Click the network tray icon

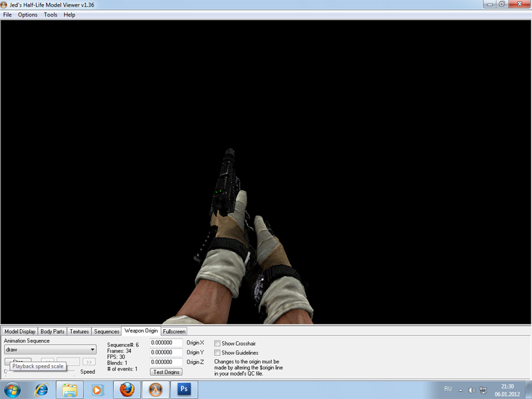tap(483, 390)
